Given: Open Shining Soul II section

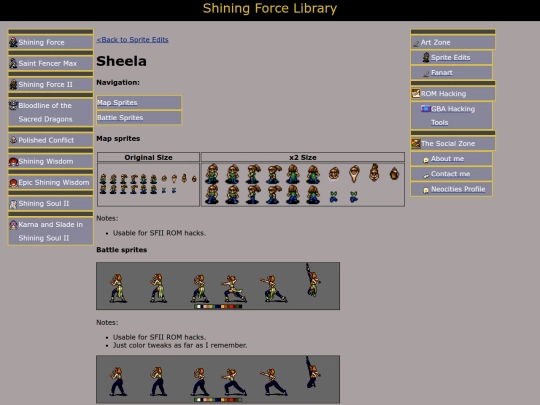Looking at the screenshot, I should point(44,204).
